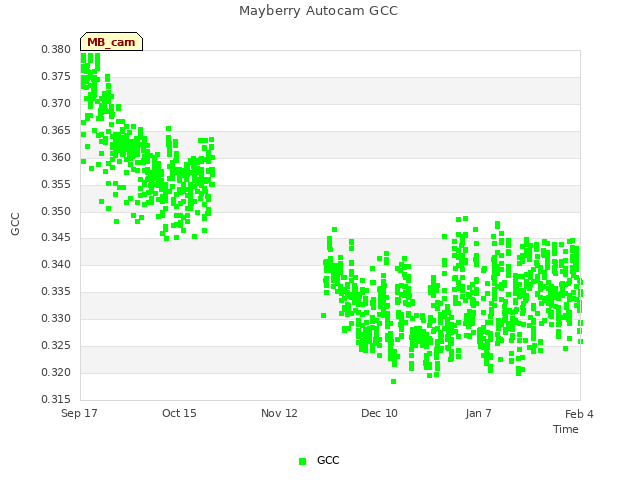640x480 pixels.
Task: Click the 0.350 y-axis tick label
Action: (56, 211)
